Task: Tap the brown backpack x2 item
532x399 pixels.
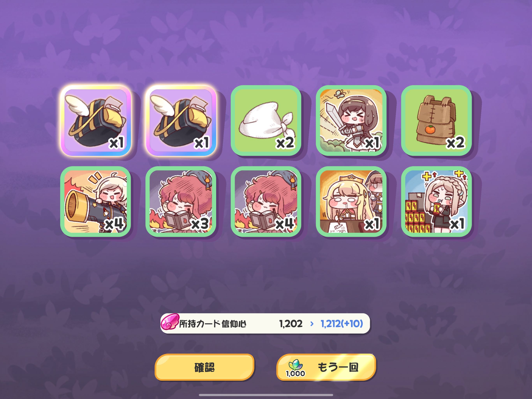Action: 436,121
